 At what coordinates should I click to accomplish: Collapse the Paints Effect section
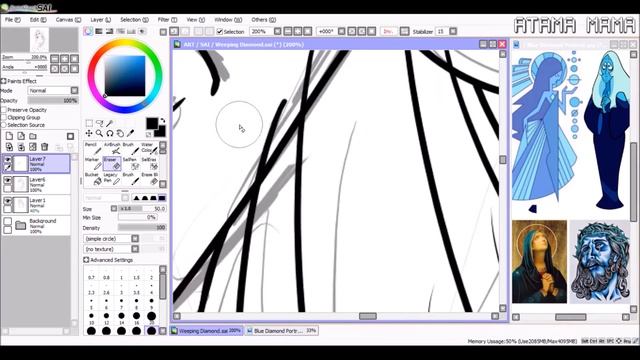(4, 81)
